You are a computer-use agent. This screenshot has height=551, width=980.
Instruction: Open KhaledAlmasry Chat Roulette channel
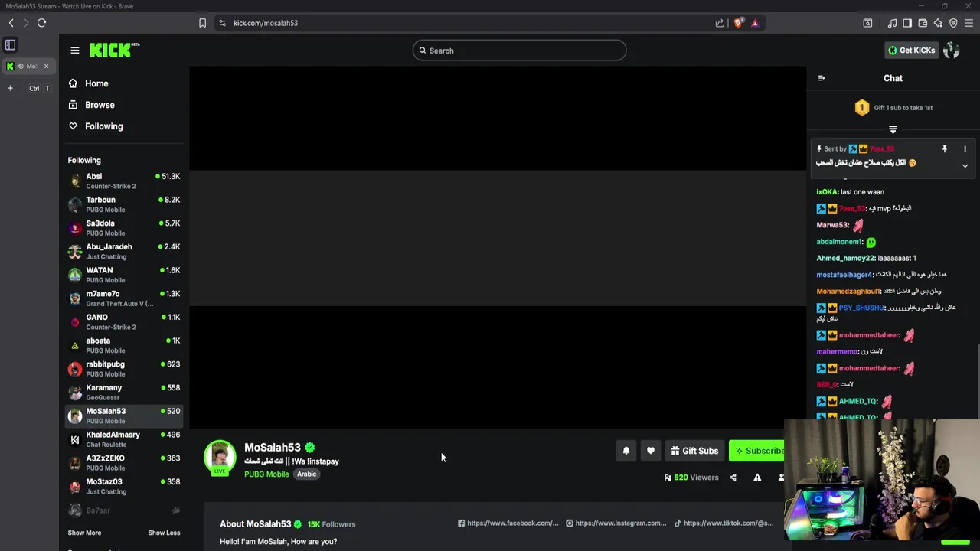tap(124, 439)
